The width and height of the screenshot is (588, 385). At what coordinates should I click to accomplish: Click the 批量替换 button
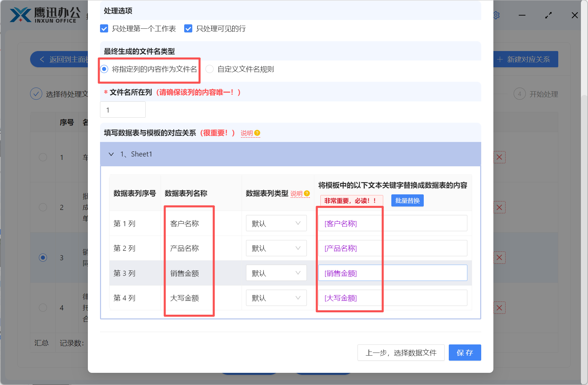point(407,200)
